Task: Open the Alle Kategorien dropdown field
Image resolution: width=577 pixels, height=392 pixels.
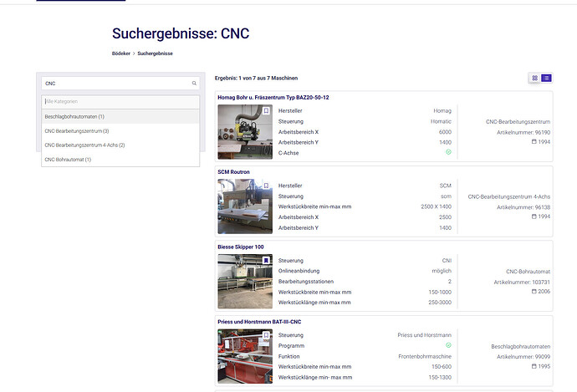Action: [120, 101]
